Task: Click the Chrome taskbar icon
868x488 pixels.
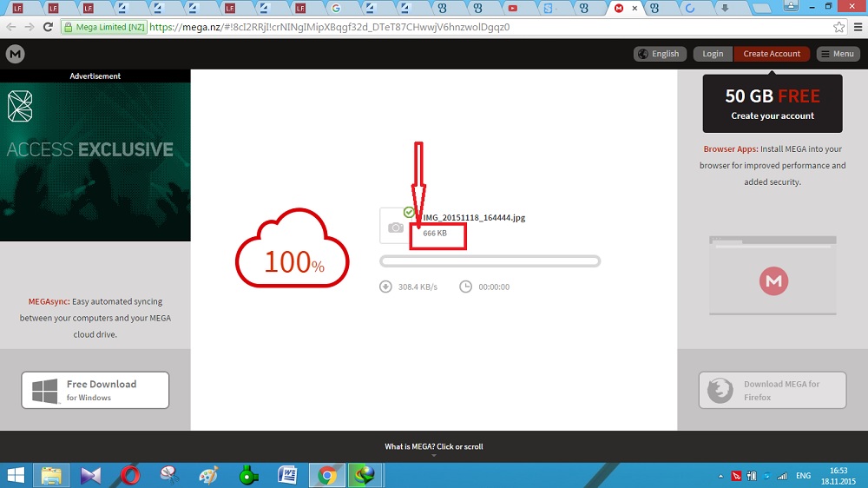Action: pyautogui.click(x=326, y=475)
